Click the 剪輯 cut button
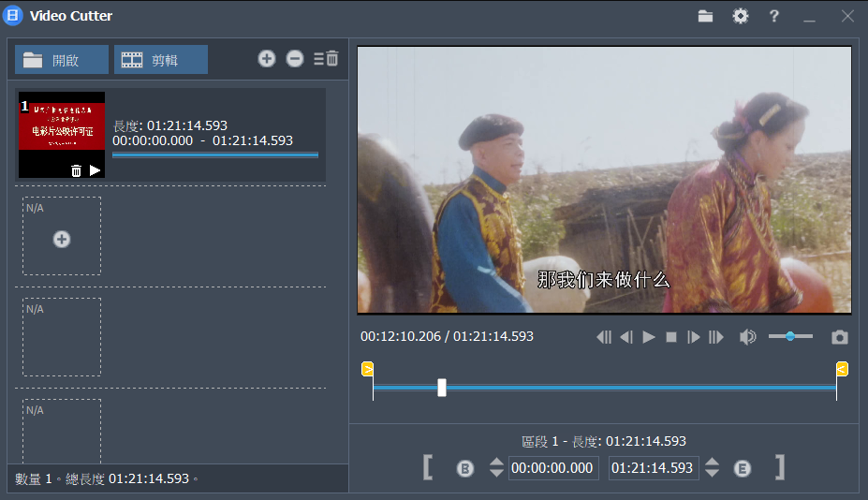868x500 pixels. pyautogui.click(x=160, y=60)
